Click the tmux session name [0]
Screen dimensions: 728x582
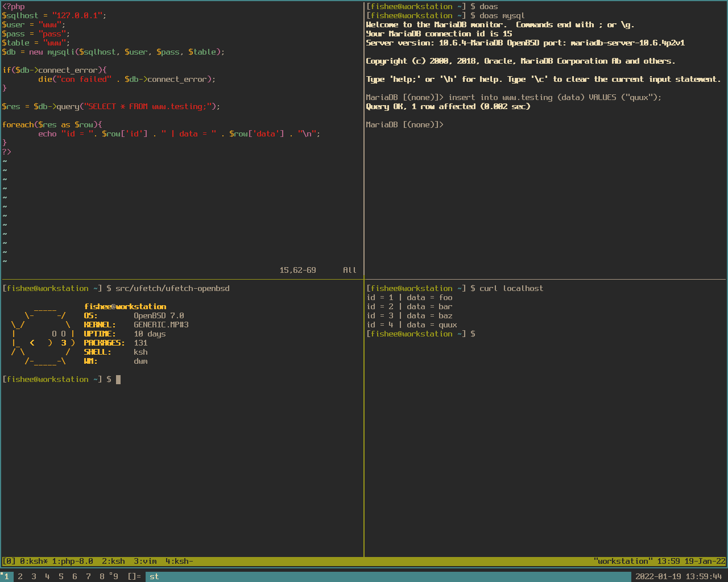point(9,562)
